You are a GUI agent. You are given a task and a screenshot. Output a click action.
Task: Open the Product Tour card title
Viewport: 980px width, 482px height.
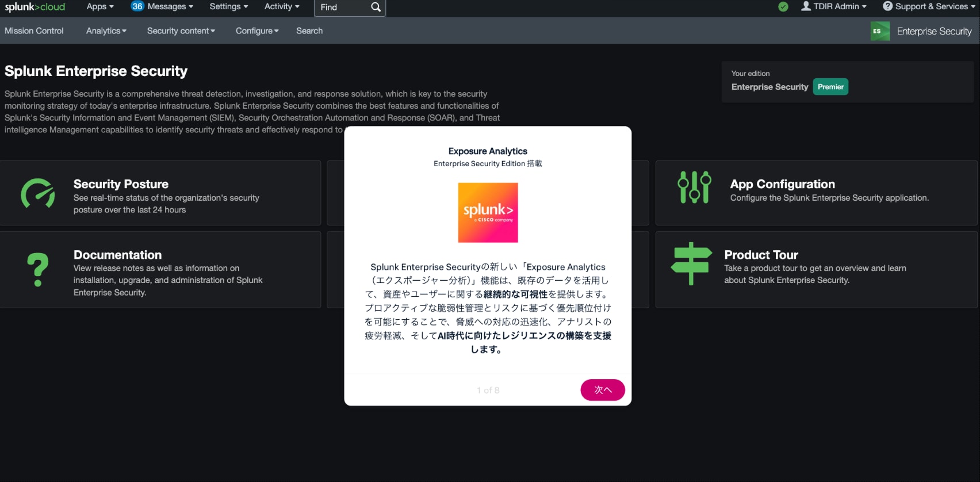pyautogui.click(x=761, y=255)
